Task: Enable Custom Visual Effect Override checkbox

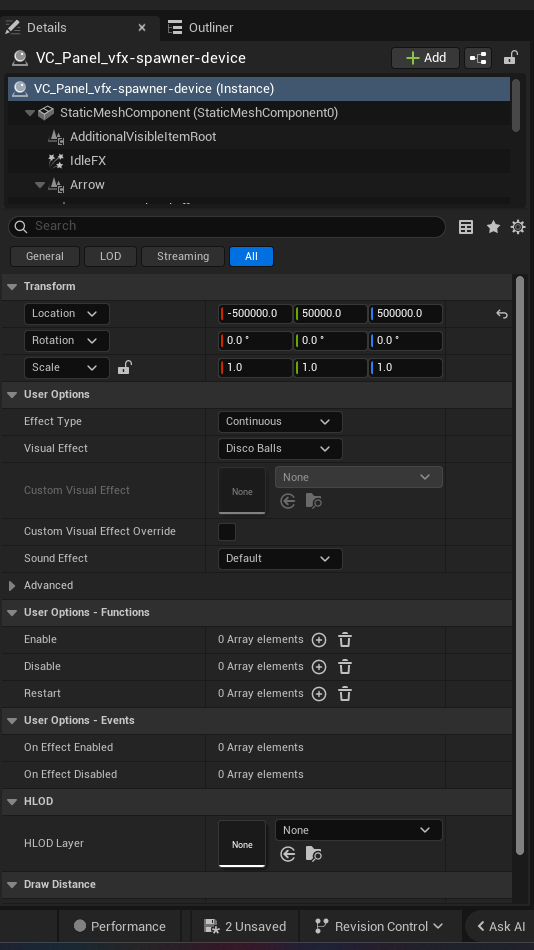Action: [227, 531]
